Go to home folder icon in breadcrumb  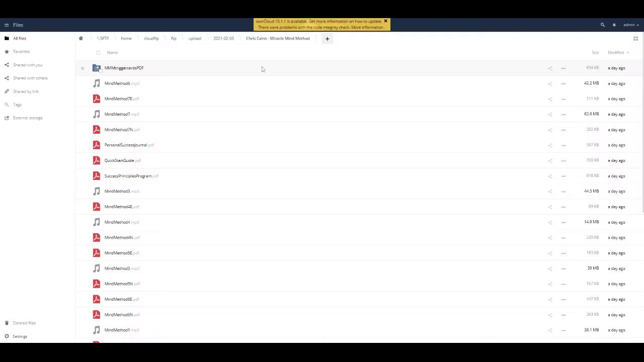click(80, 38)
